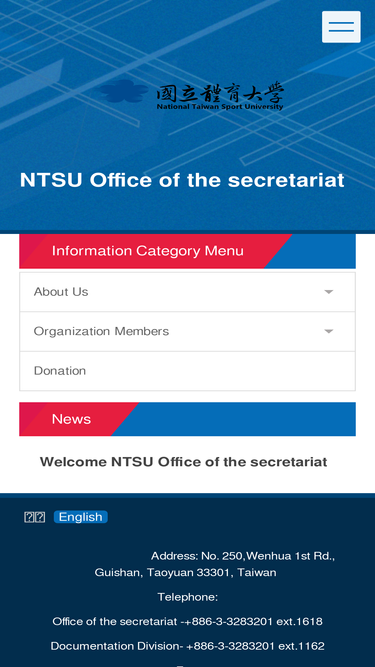The width and height of the screenshot is (375, 667).
Task: Expand About Us with its arrow
Action: tap(329, 292)
